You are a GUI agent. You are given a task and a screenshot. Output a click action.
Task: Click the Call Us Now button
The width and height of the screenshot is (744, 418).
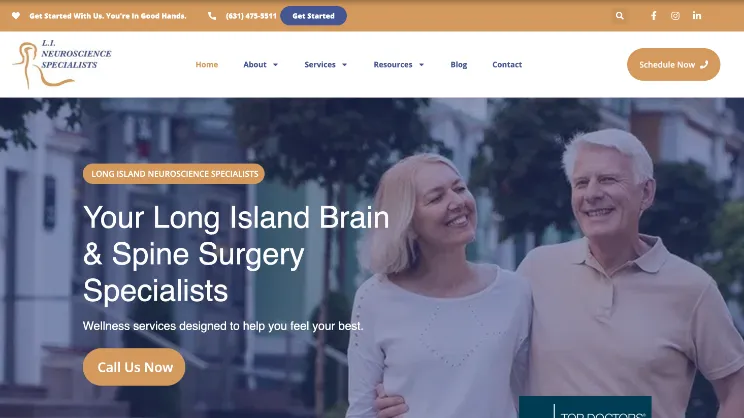(134, 367)
